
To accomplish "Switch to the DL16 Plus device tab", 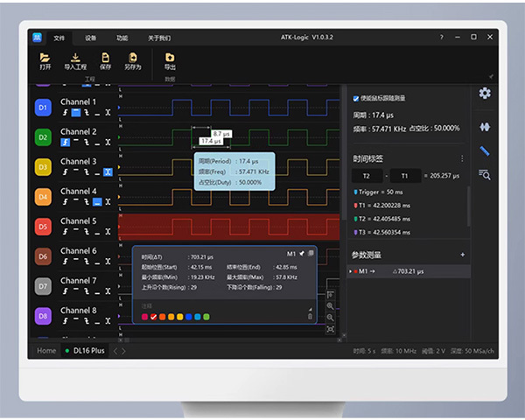I will coord(87,350).
